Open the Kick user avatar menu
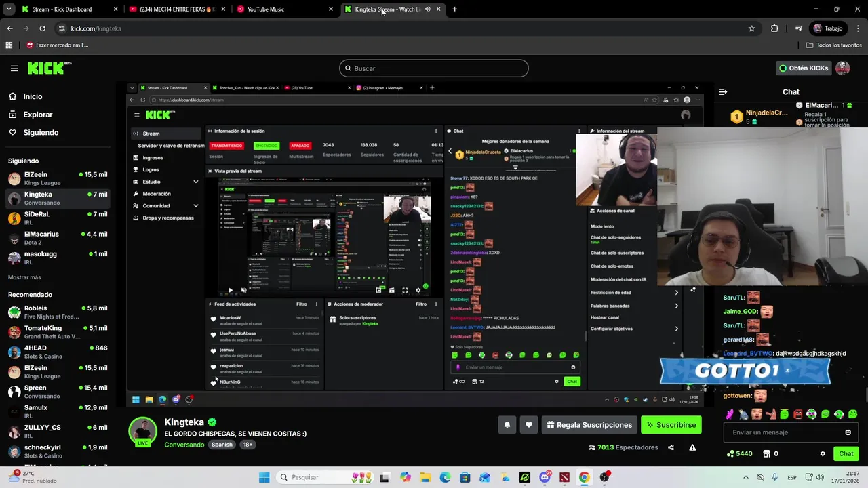The image size is (868, 488). point(843,68)
